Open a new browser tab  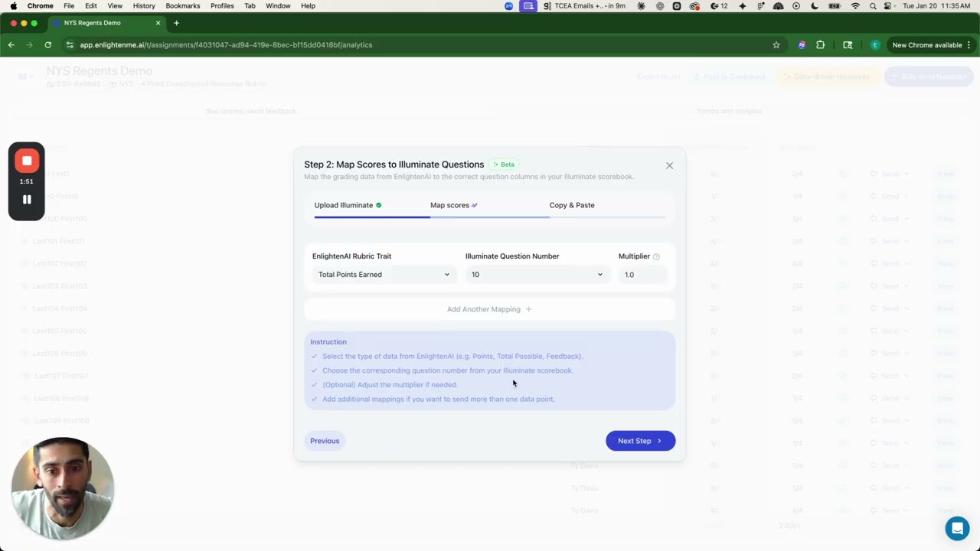pos(176,23)
